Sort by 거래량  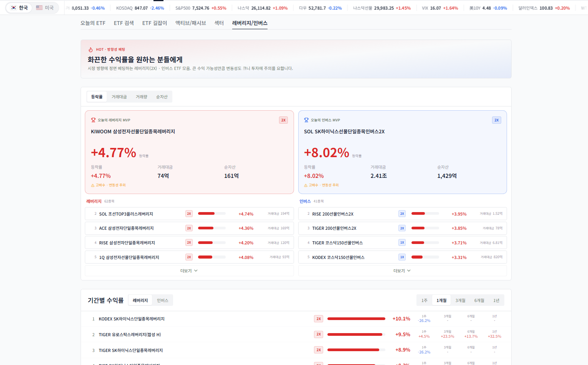click(x=142, y=97)
